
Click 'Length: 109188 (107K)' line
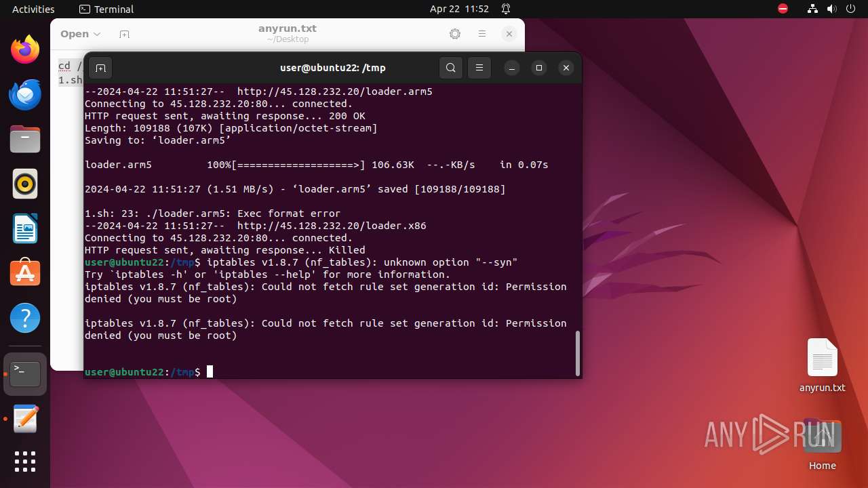point(231,128)
